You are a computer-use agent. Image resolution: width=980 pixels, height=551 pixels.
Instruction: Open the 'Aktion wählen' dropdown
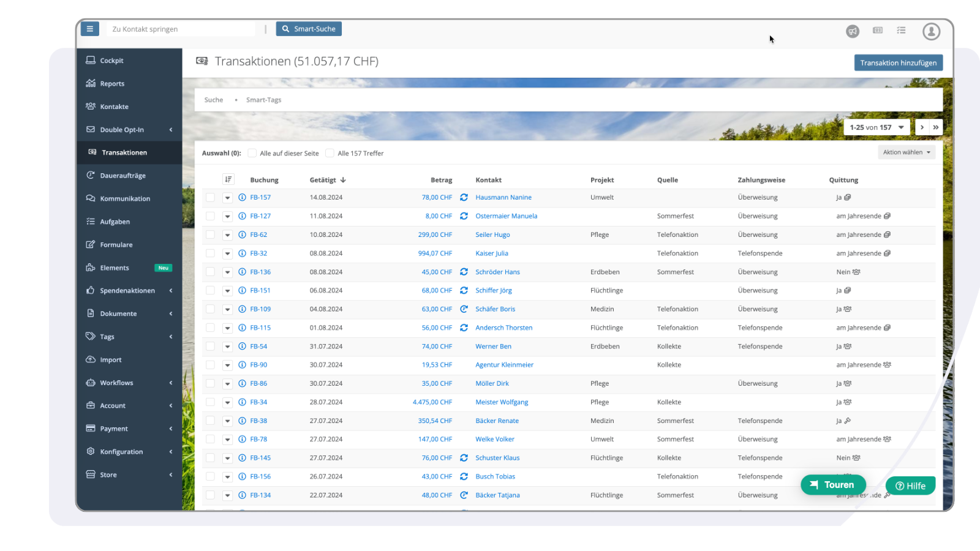906,152
